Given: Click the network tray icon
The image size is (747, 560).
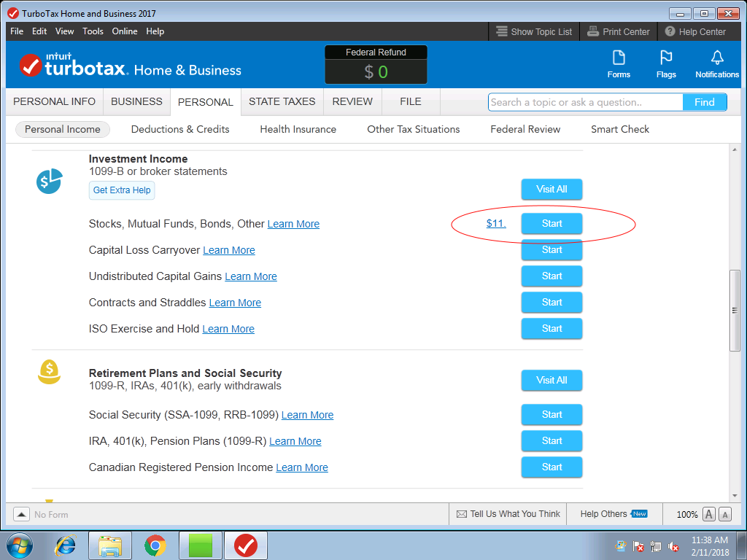Looking at the screenshot, I should pos(656,547).
